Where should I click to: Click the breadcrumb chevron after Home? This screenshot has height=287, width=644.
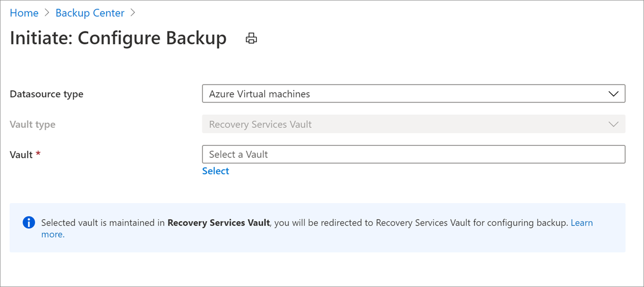point(47,13)
